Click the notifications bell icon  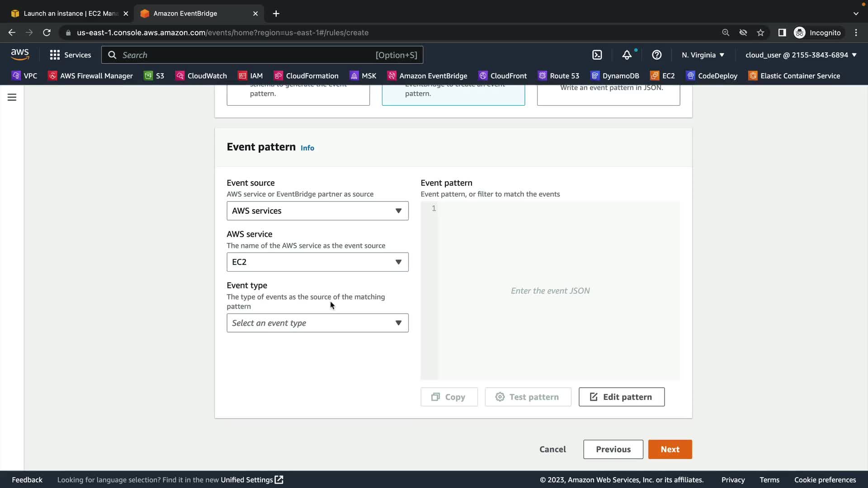627,55
